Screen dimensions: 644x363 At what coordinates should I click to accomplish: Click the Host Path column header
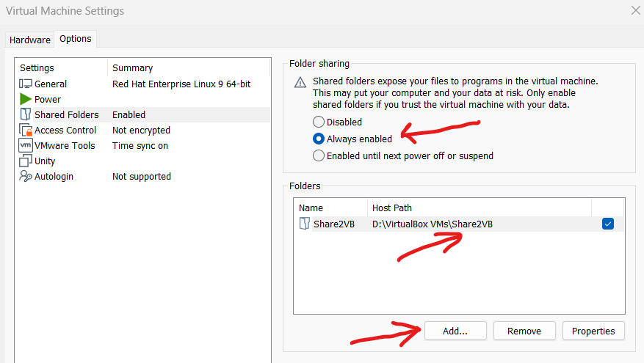tap(393, 208)
